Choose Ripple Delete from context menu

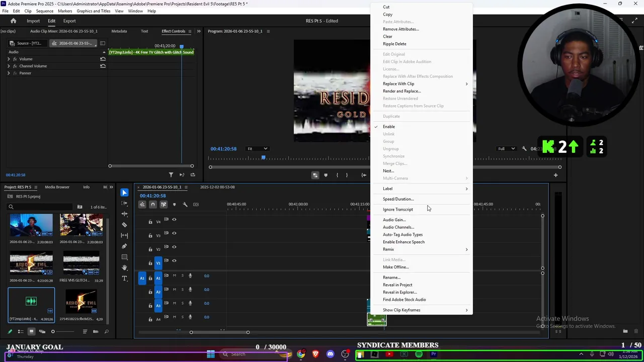tap(394, 44)
